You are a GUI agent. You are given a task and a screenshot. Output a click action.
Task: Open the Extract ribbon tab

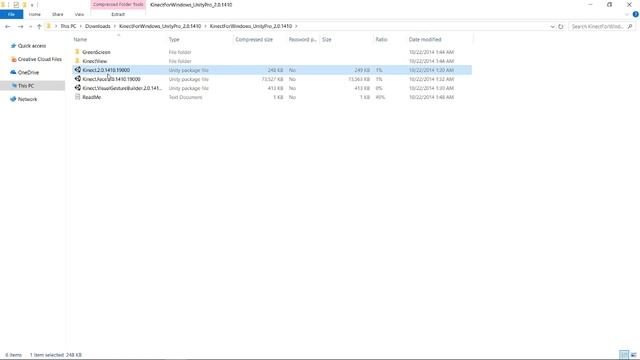coord(118,14)
